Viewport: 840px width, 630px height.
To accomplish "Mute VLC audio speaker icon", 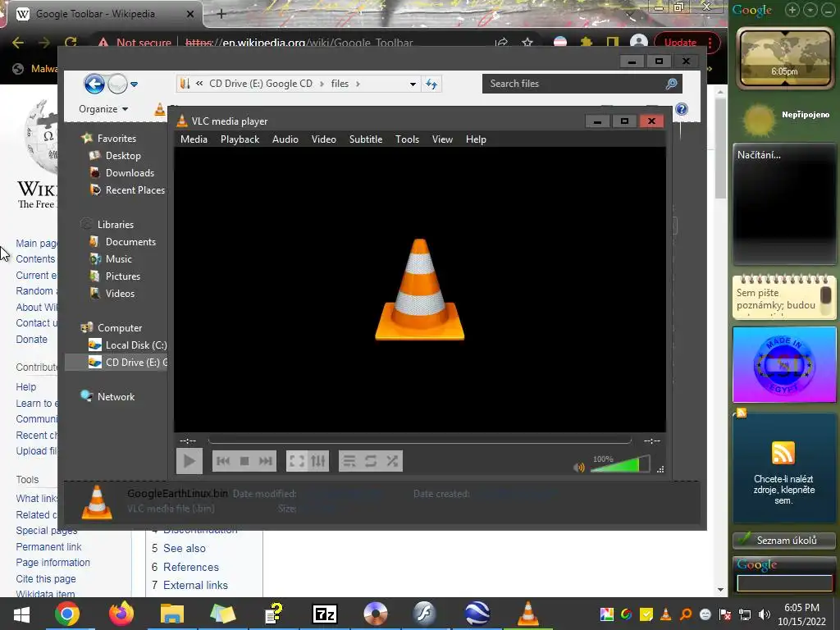I will click(579, 467).
